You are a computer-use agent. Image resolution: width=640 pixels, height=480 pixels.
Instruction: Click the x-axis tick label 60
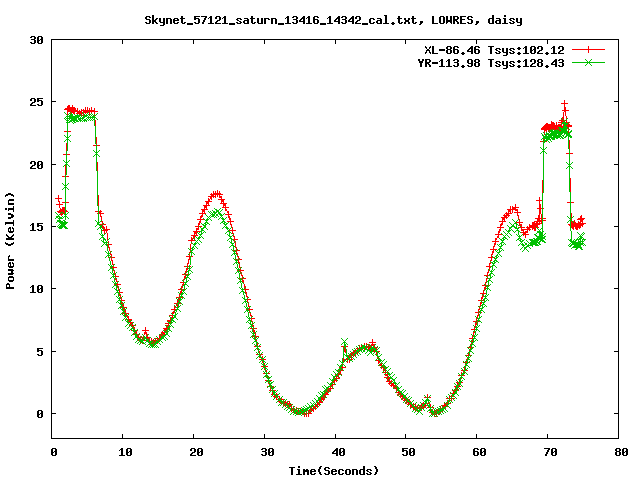coord(479,452)
